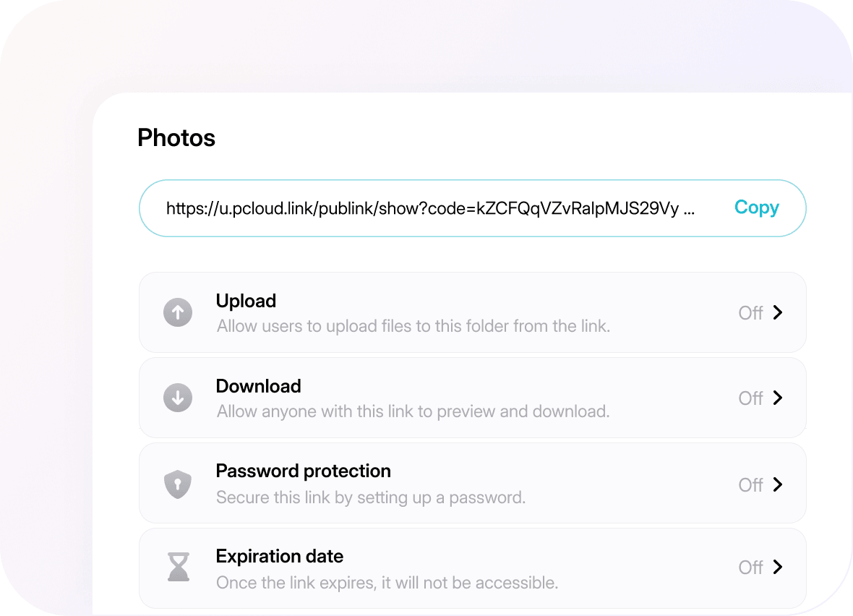Click the Expiration date hourglass icon
The image size is (853, 616).
pyautogui.click(x=178, y=568)
